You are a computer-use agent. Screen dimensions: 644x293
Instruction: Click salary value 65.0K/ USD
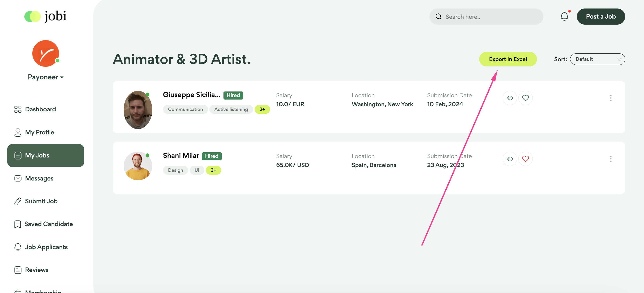292,165
